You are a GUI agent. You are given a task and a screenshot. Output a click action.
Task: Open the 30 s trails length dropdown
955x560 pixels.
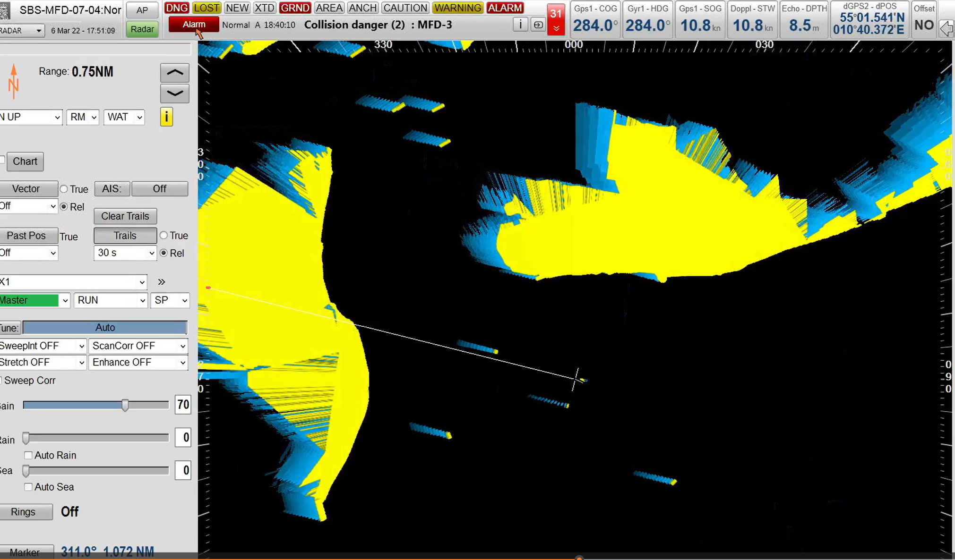[125, 253]
